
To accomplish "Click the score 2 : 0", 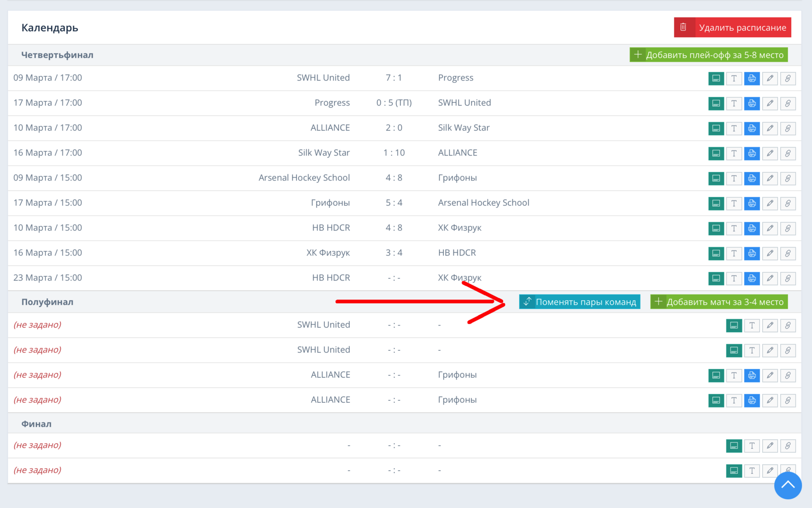I will tap(393, 128).
